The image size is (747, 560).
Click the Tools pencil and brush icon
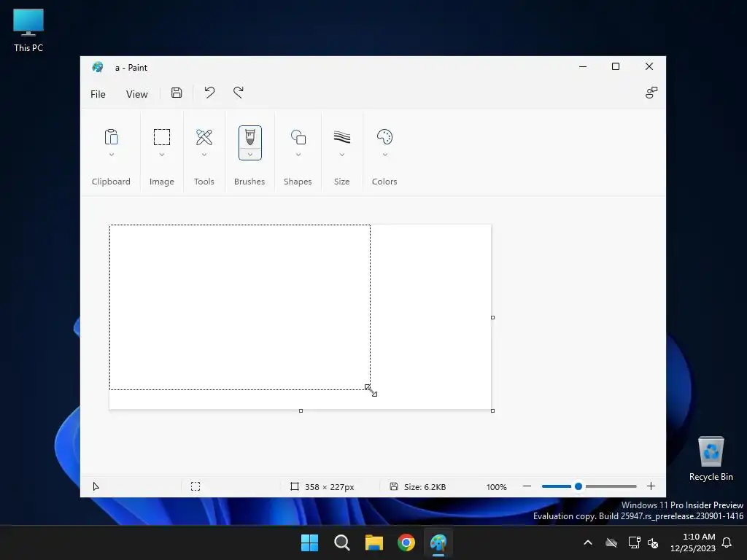(x=204, y=137)
